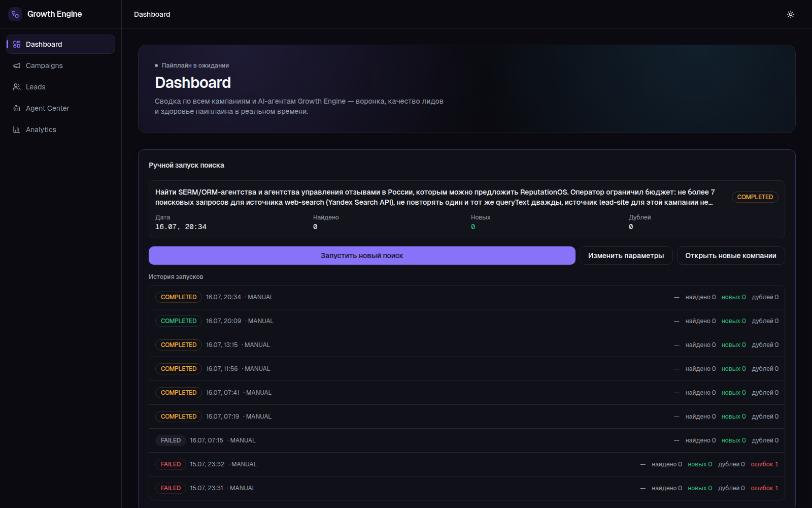Select the 16.07, 11:56 history row
Viewport: 812px width, 508px height.
coord(467,369)
